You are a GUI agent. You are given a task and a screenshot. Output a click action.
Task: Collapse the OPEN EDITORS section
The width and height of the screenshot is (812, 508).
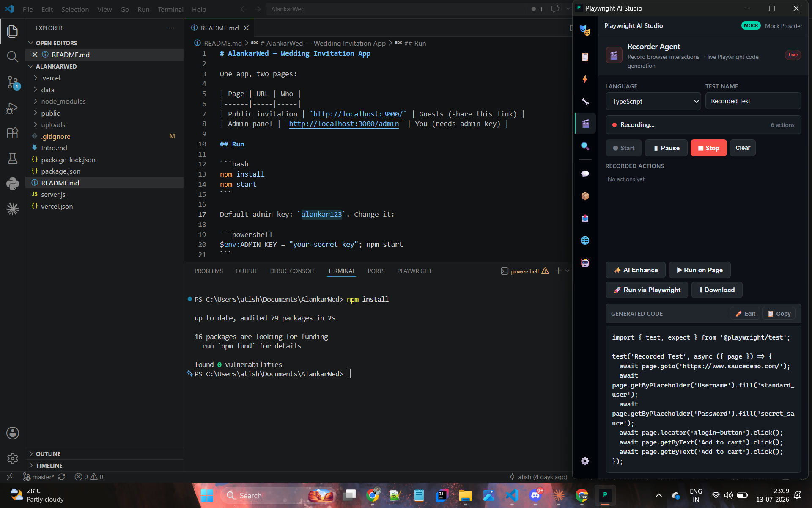[x=56, y=43]
